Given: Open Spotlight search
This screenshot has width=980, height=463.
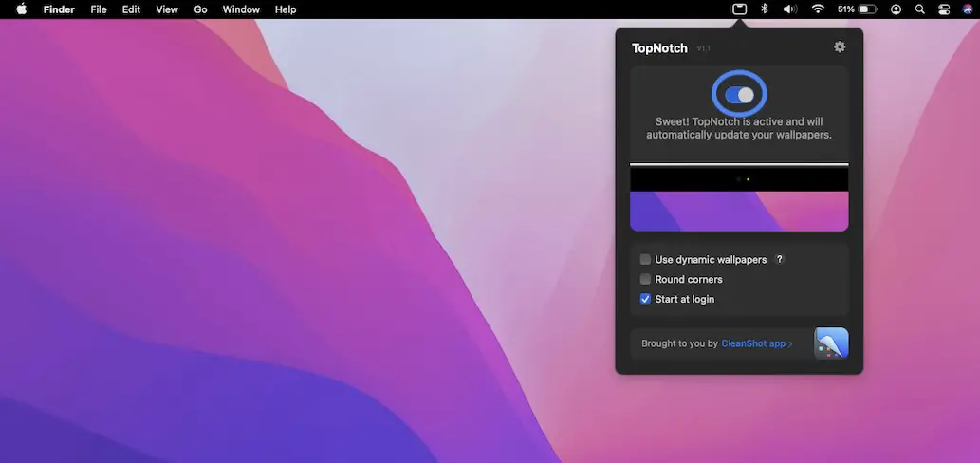Looking at the screenshot, I should 919,9.
